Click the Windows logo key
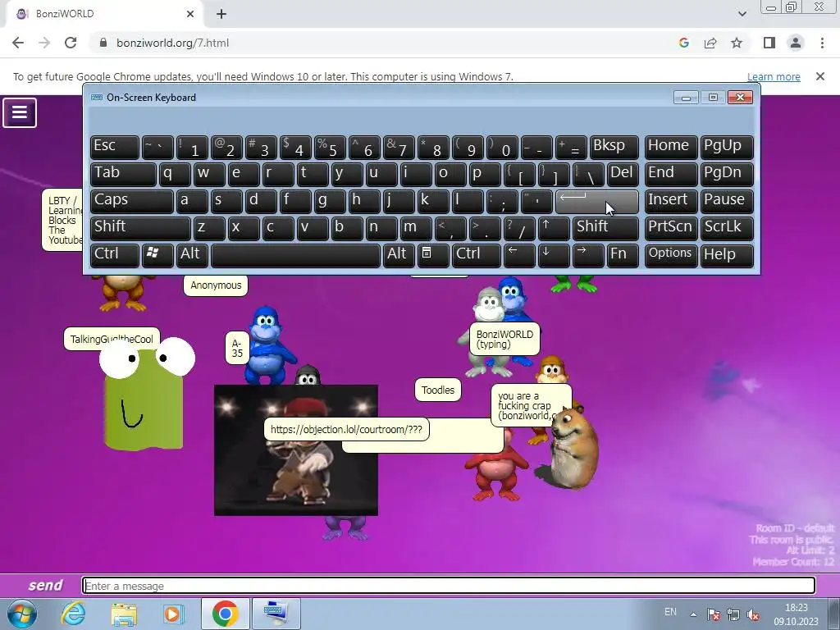Screen dimensions: 840x630 click(x=157, y=255)
